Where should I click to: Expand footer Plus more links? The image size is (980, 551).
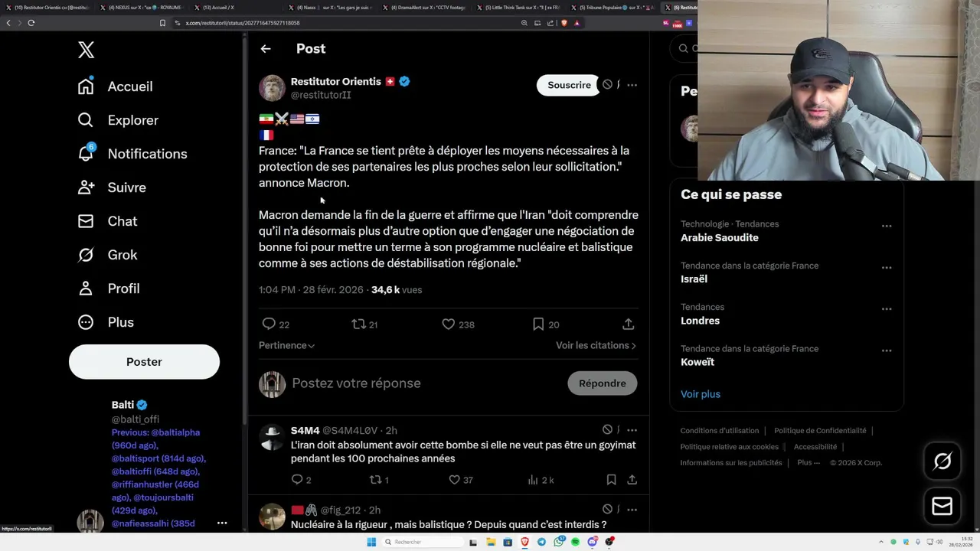pos(808,463)
